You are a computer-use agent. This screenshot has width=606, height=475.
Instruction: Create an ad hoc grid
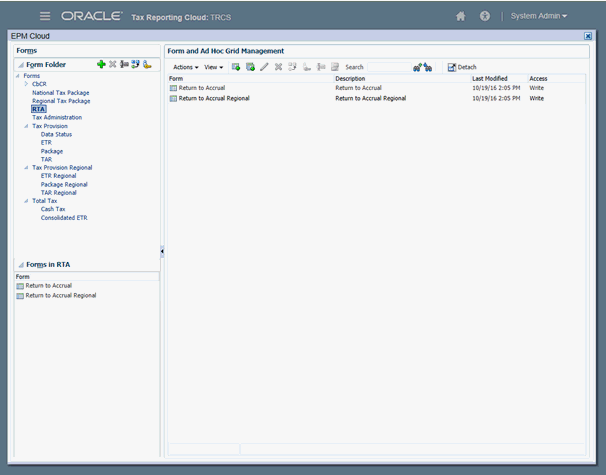click(250, 67)
